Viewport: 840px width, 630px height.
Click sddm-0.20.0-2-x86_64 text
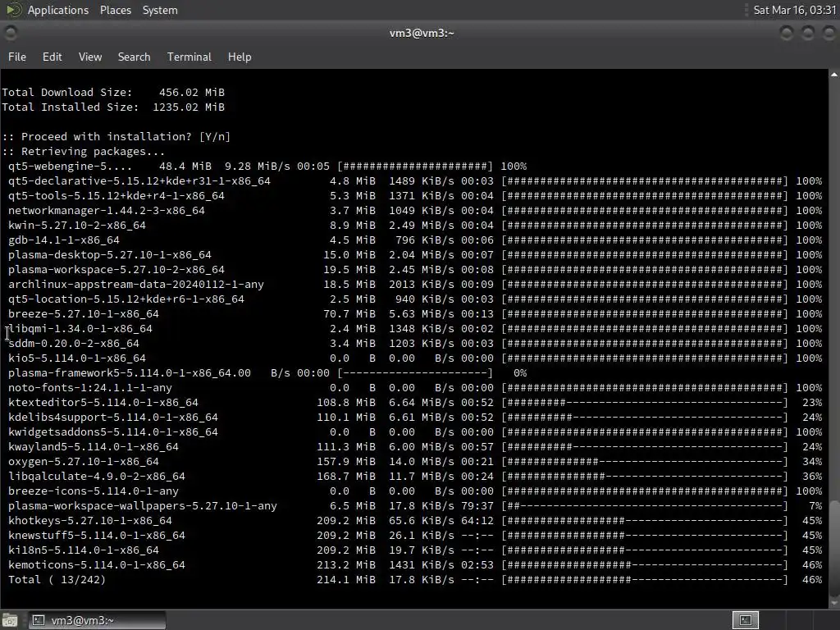click(x=73, y=344)
